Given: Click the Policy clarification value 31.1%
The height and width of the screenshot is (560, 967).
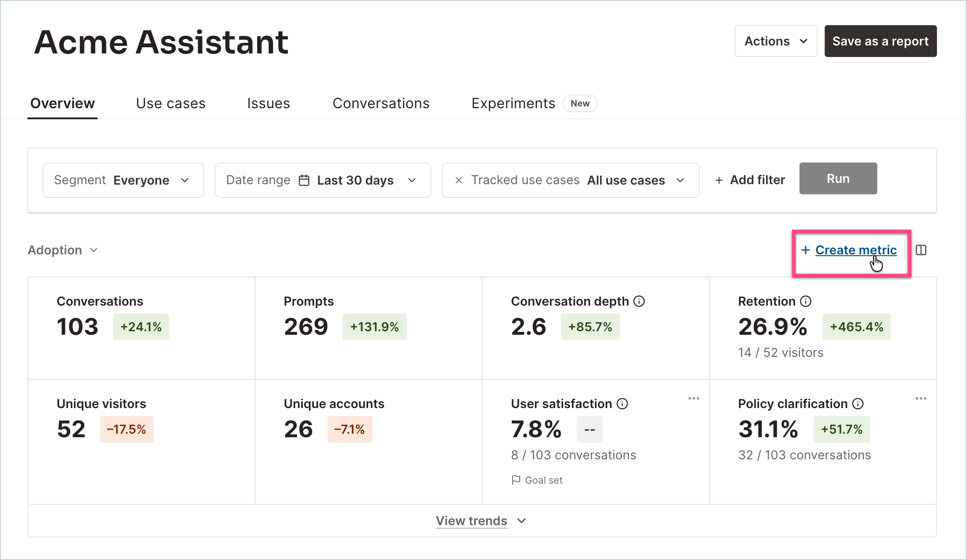Looking at the screenshot, I should (x=768, y=429).
